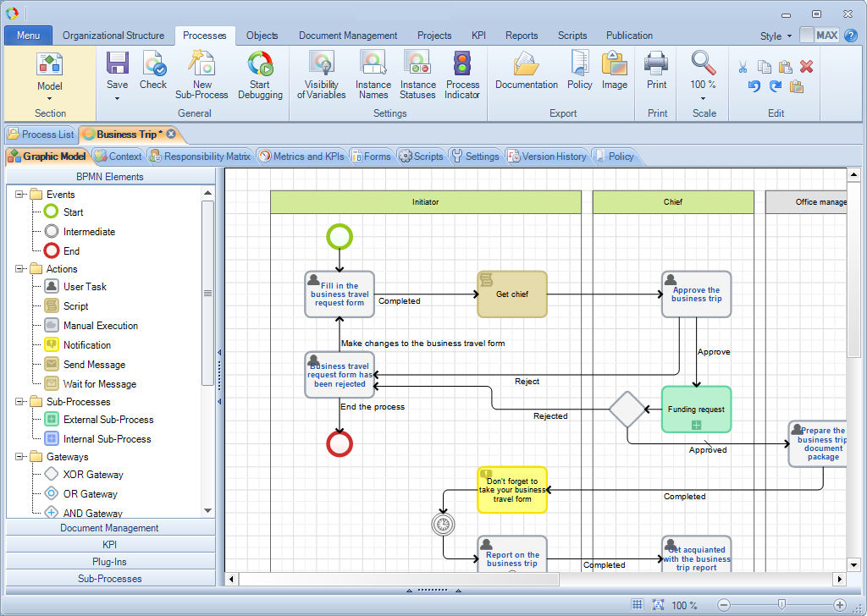This screenshot has height=616, width=867.
Task: Open the Save dropdown arrow
Action: coord(117,99)
